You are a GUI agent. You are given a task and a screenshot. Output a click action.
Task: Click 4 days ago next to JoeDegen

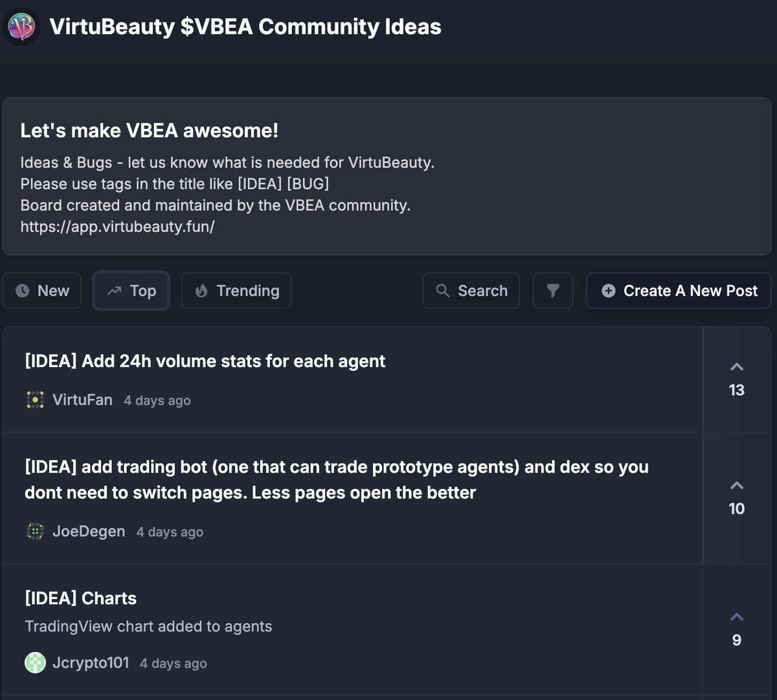[x=170, y=532]
